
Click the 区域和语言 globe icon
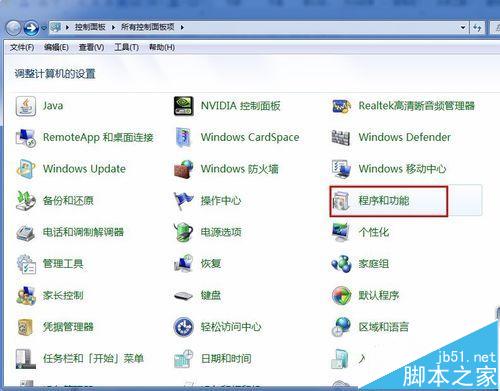[x=341, y=327]
